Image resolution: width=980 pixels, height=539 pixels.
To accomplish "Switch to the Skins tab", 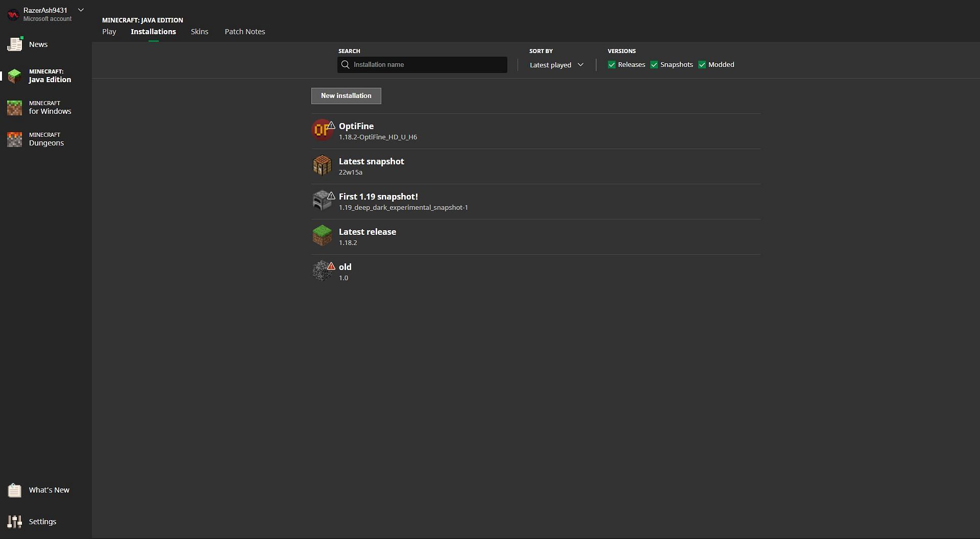I will [x=200, y=32].
